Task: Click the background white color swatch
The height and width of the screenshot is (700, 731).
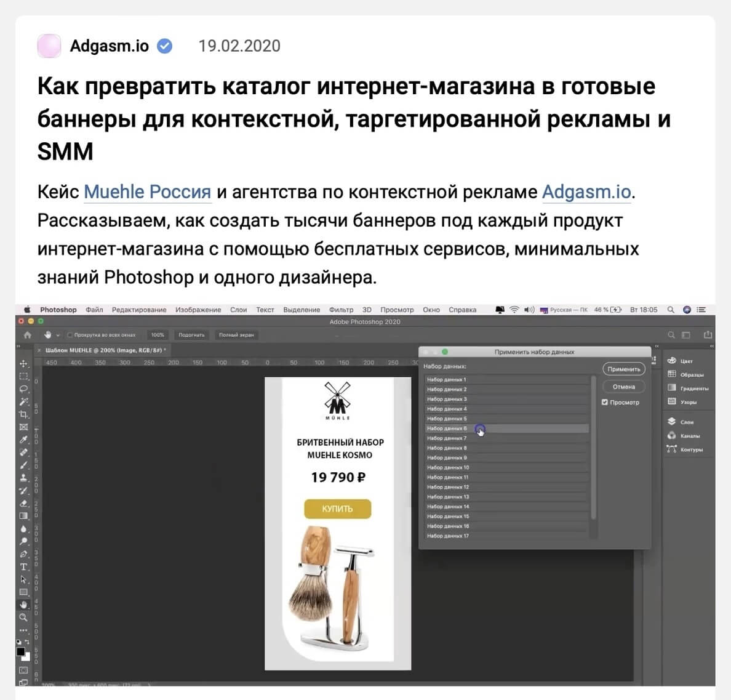Action: click(28, 658)
